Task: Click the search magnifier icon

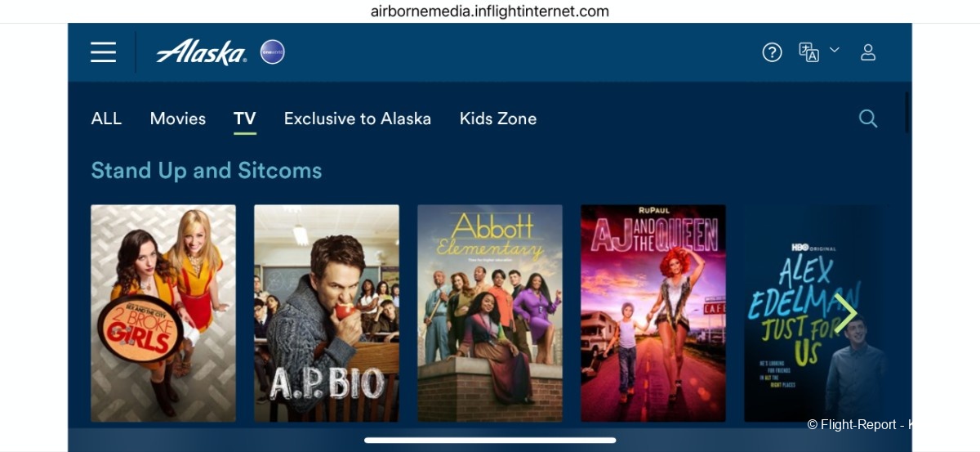Action: coord(868,119)
